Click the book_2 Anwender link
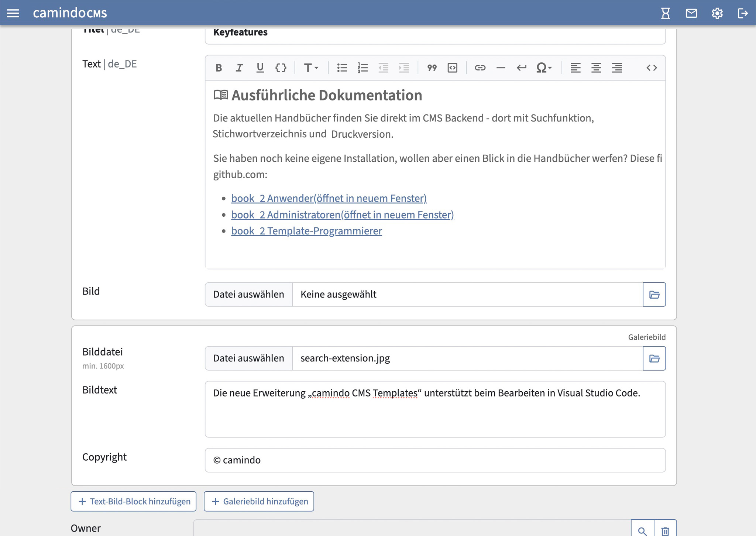The image size is (756, 536). [329, 198]
